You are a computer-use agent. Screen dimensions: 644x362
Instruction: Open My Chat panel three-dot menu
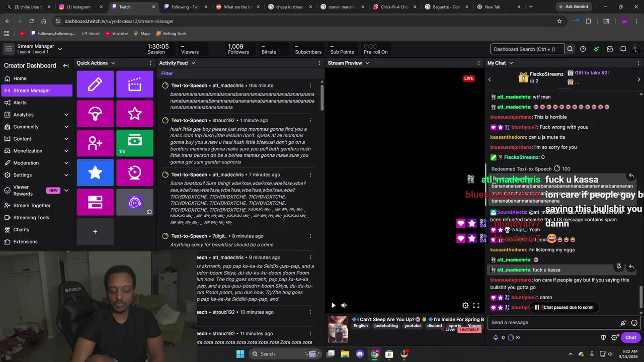point(638,63)
